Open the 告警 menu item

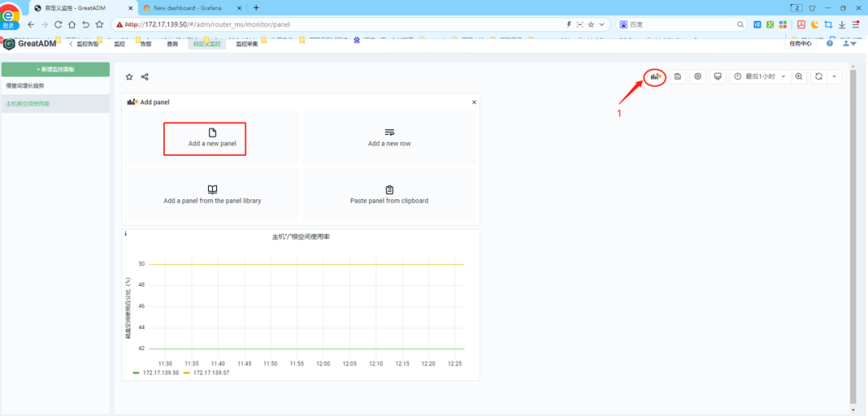pyautogui.click(x=145, y=43)
